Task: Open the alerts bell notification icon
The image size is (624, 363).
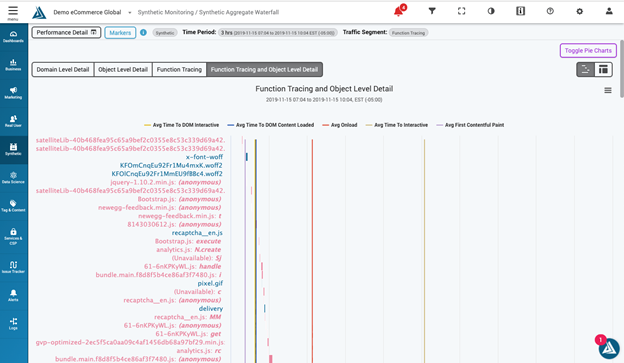Action: coord(399,11)
